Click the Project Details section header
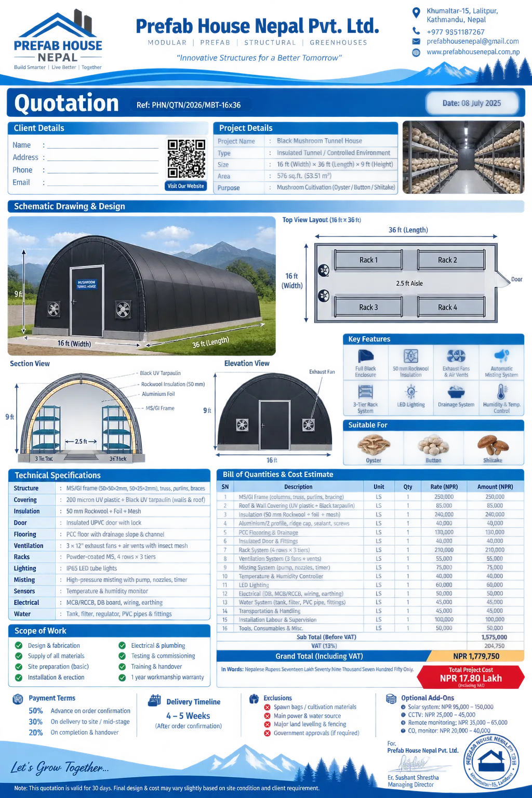This screenshot has height=798, width=532. pyautogui.click(x=305, y=128)
